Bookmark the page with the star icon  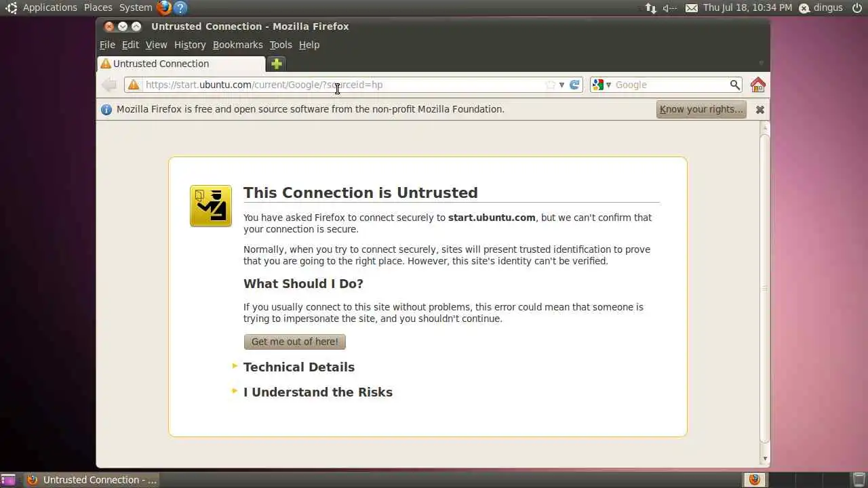550,85
